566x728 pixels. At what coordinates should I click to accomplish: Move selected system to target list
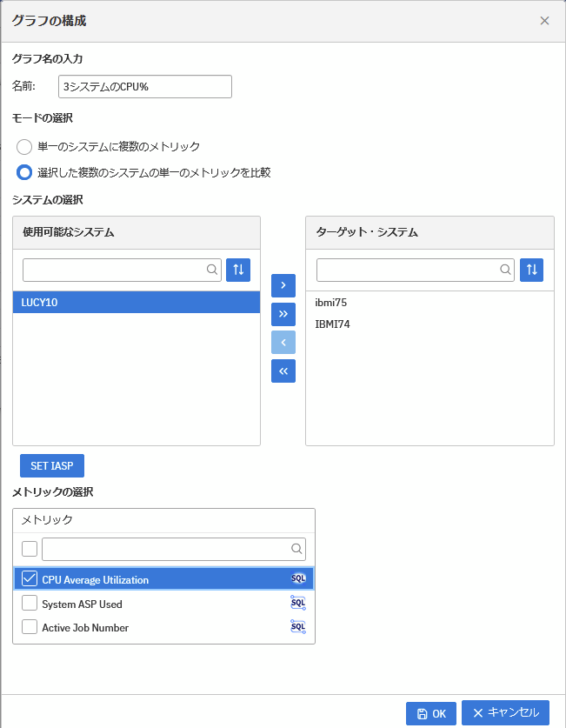(x=283, y=285)
